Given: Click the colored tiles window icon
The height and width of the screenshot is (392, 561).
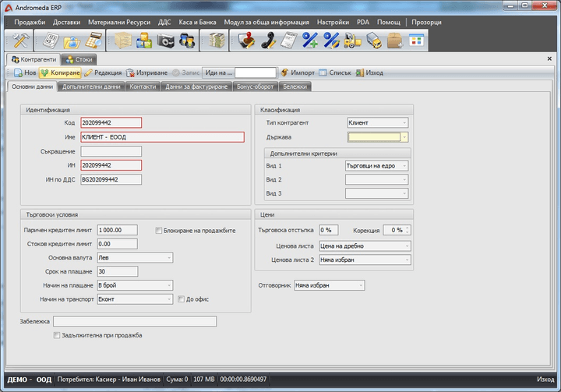Looking at the screenshot, I should click(416, 40).
